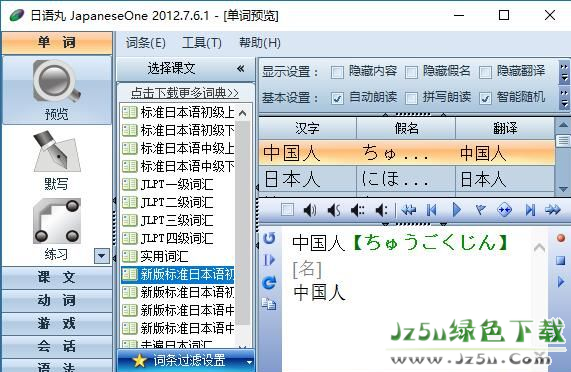Image resolution: width=571 pixels, height=372 pixels.
Task: Click the copy pages icon beside definition
Action: click(269, 304)
